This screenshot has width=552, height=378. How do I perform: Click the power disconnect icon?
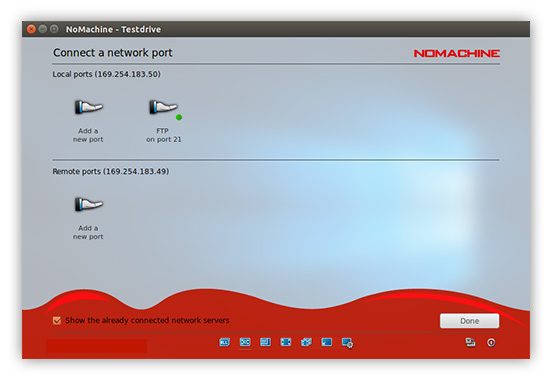point(491,342)
